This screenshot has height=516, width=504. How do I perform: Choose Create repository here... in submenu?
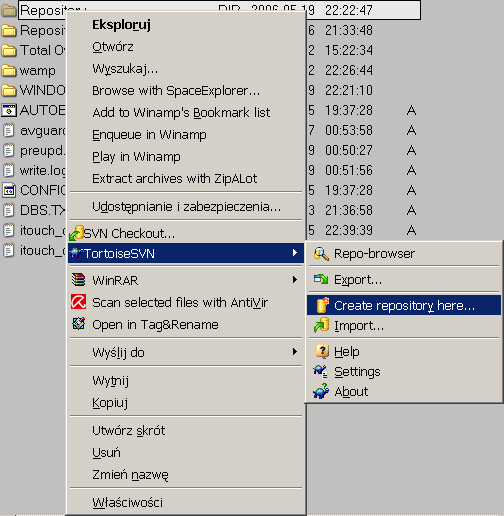point(404,305)
